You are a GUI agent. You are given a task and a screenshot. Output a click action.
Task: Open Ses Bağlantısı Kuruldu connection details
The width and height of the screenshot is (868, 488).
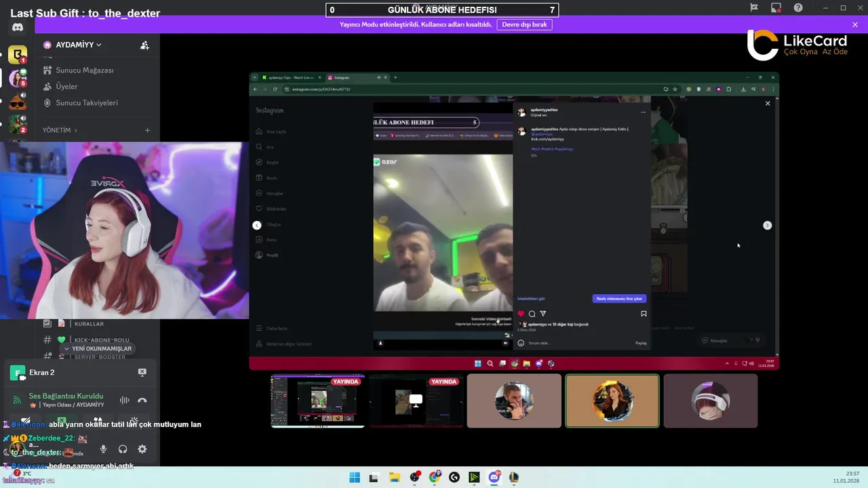[66, 396]
